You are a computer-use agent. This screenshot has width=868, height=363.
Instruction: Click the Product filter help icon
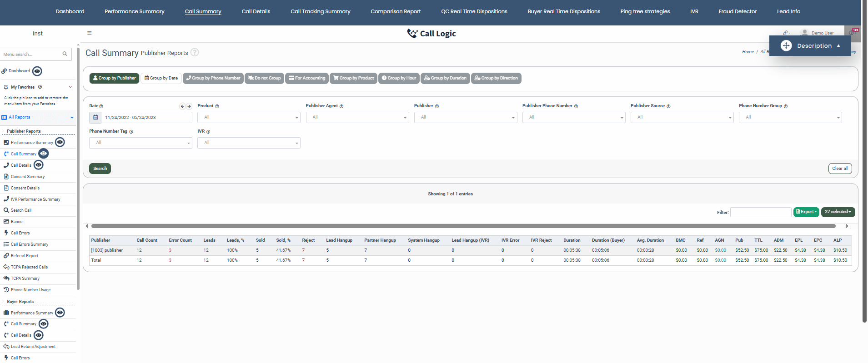point(217,106)
